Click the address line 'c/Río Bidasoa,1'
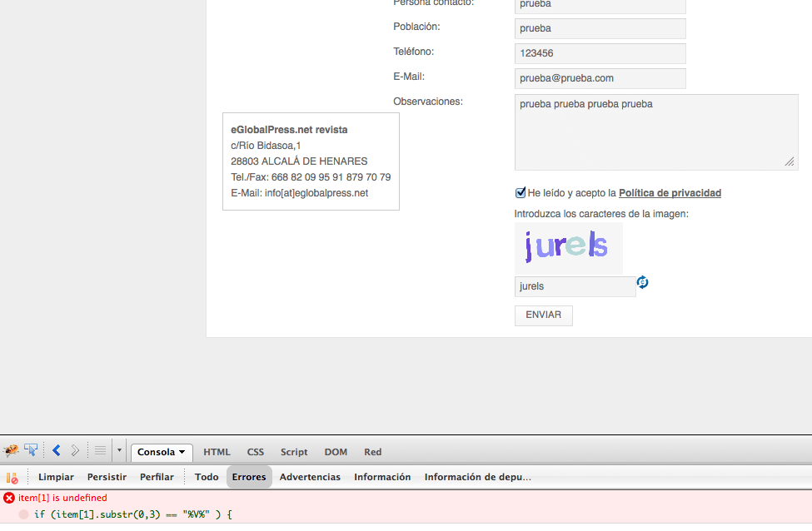This screenshot has width=812, height=531. point(266,146)
